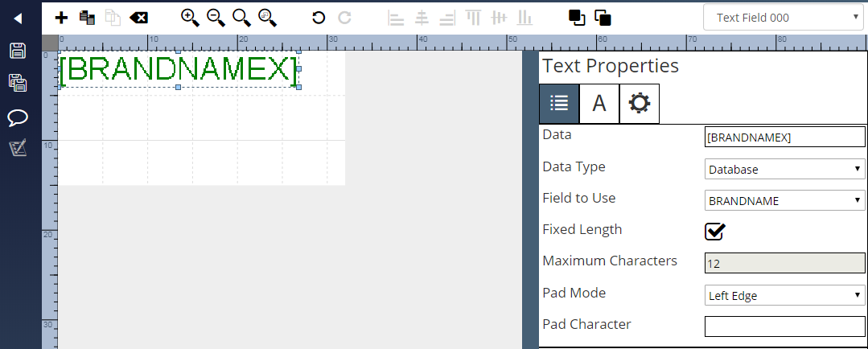
Task: Click the Pad Character label
Action: pyautogui.click(x=586, y=324)
